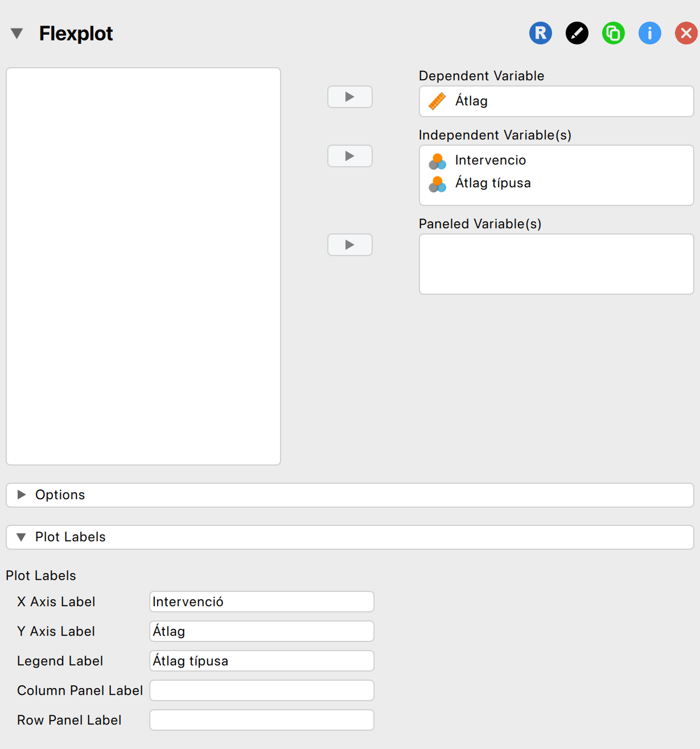Click inside the empty Paneled Variable(s) box
The image size is (700, 749).
pos(556,264)
